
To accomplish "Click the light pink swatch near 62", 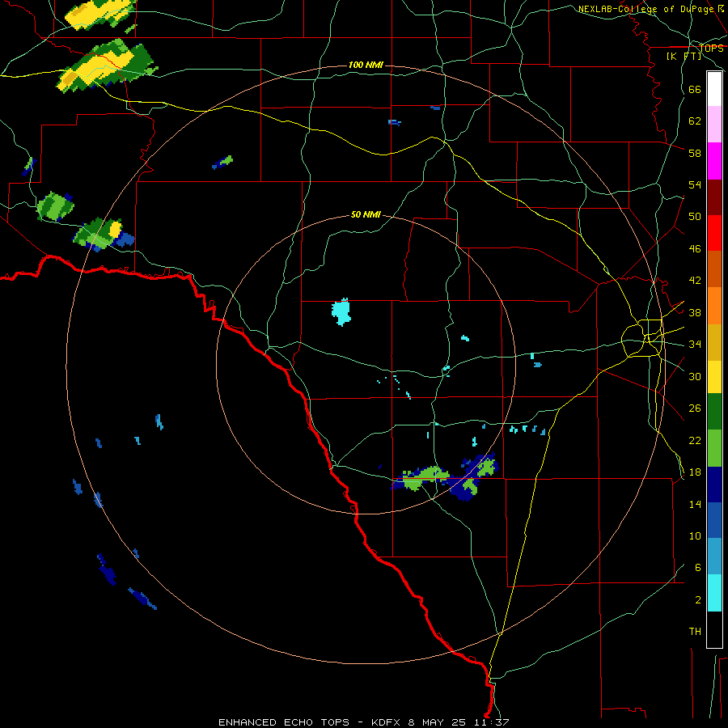I will (714, 125).
